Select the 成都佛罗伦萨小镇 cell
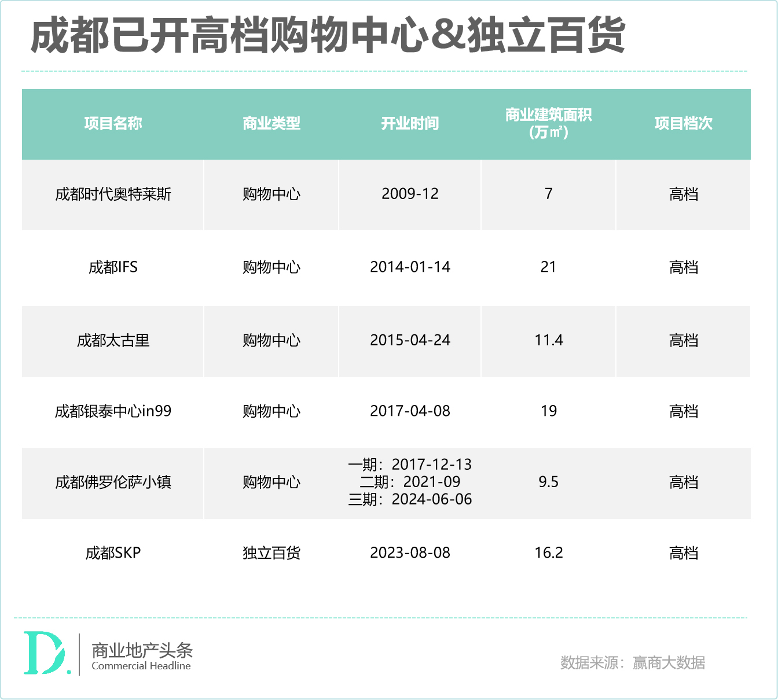The height and width of the screenshot is (700, 778). (x=113, y=482)
